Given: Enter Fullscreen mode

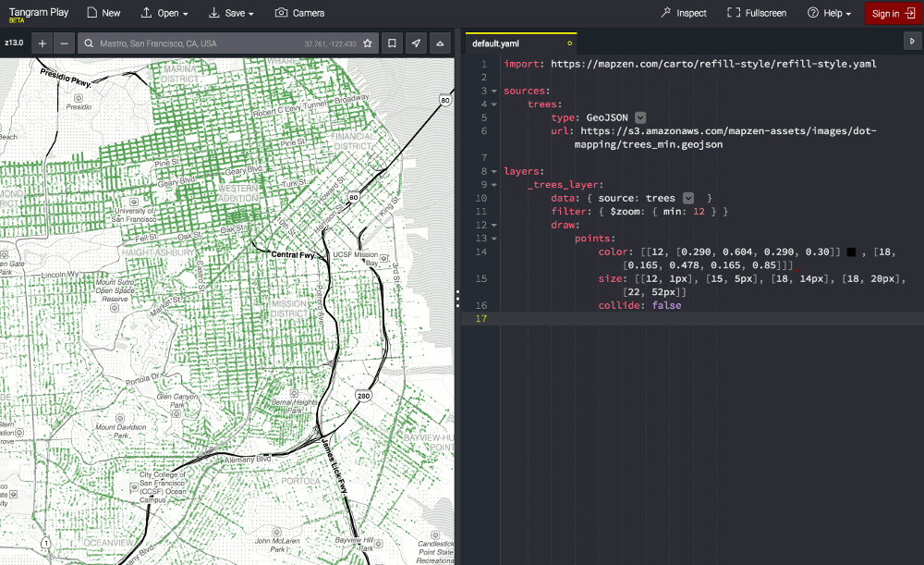Looking at the screenshot, I should (x=757, y=13).
